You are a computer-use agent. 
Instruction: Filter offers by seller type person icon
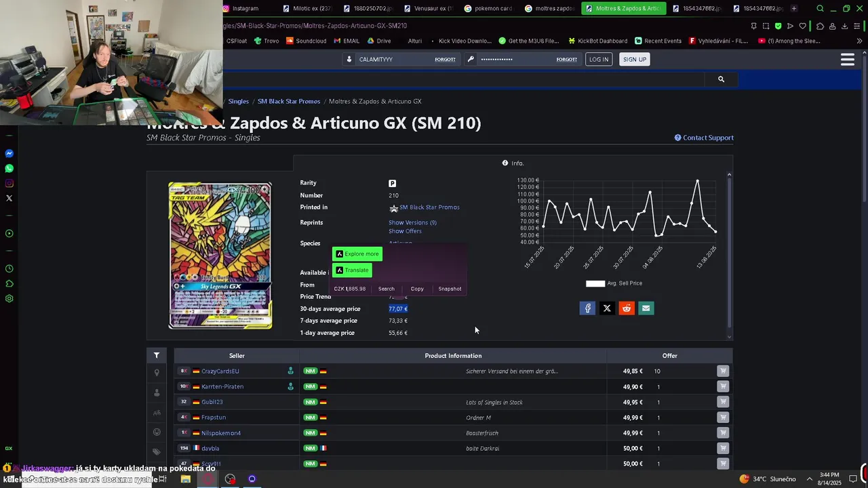pyautogui.click(x=157, y=392)
